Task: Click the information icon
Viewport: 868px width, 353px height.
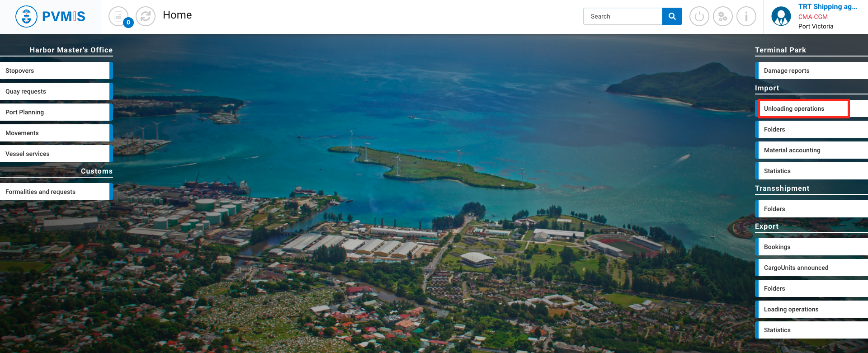Action: (746, 17)
